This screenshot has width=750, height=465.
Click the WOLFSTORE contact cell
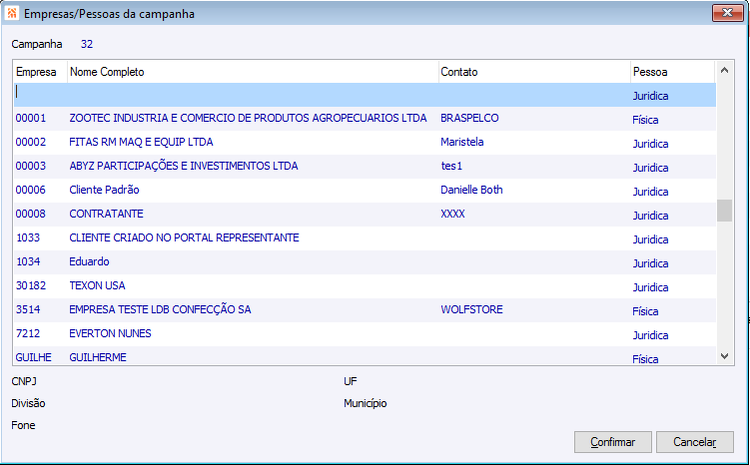point(472,310)
